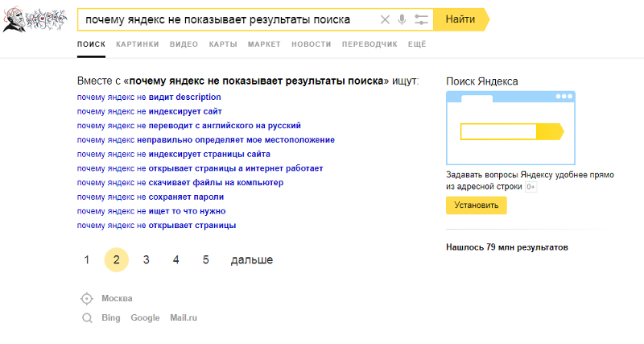The width and height of the screenshot is (644, 344).
Task: Open advanced search settings sliders icon
Action: coord(421,19)
